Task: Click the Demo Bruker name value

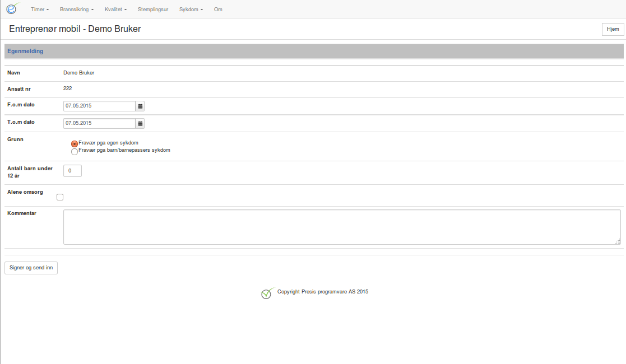Action: coord(78,73)
